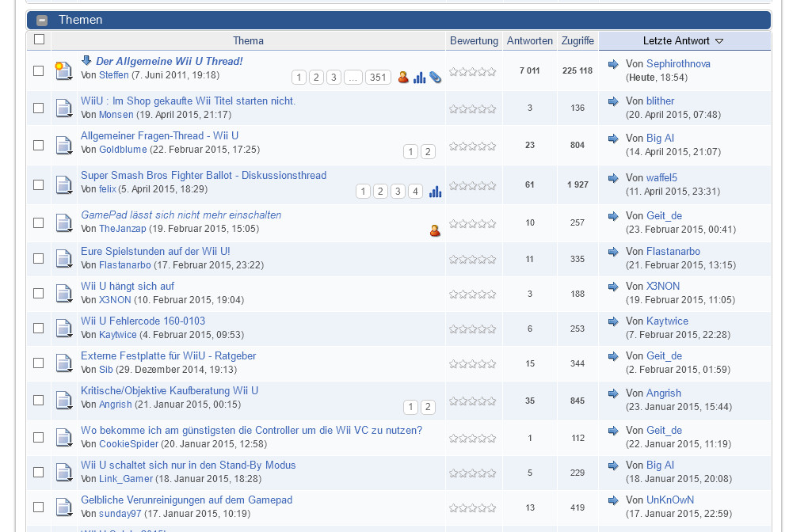Jump to last post by UnKnOwN arrow
Image resolution: width=789 pixels, height=532 pixels.
(x=613, y=500)
